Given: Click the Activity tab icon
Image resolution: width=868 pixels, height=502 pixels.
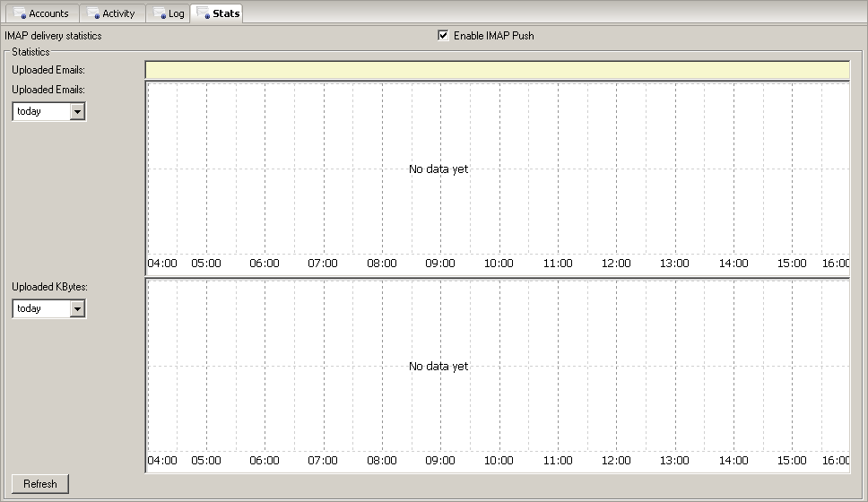Looking at the screenshot, I should tap(93, 14).
